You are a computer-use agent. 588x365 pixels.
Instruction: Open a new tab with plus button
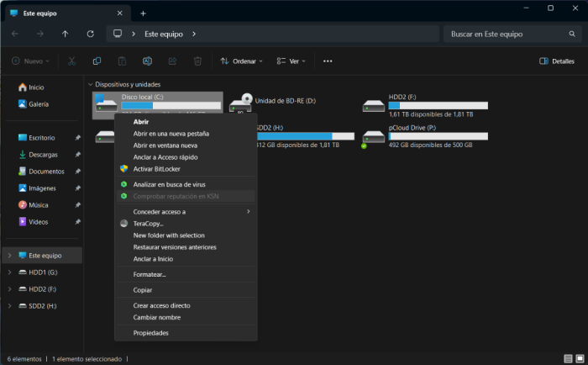[x=143, y=13]
